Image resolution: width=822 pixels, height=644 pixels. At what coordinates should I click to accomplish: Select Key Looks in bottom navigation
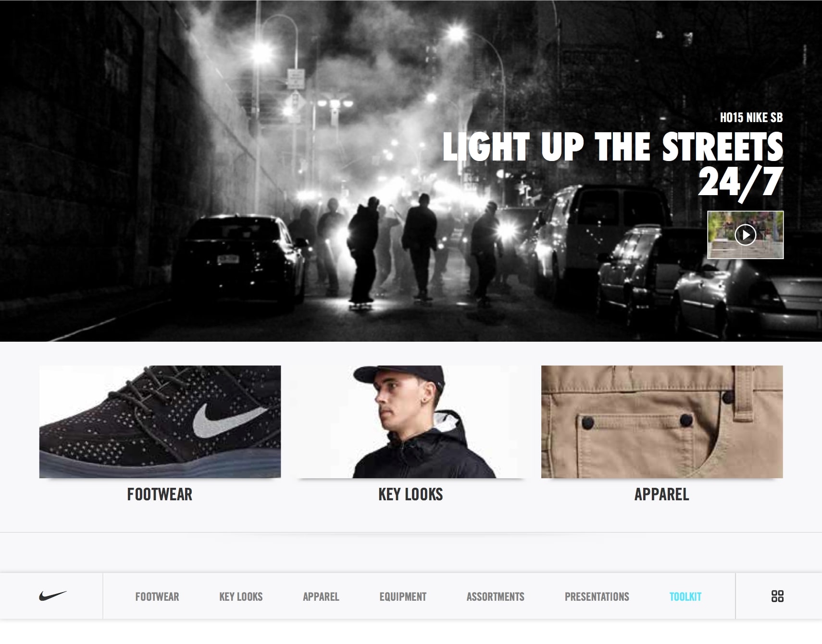coord(241,596)
